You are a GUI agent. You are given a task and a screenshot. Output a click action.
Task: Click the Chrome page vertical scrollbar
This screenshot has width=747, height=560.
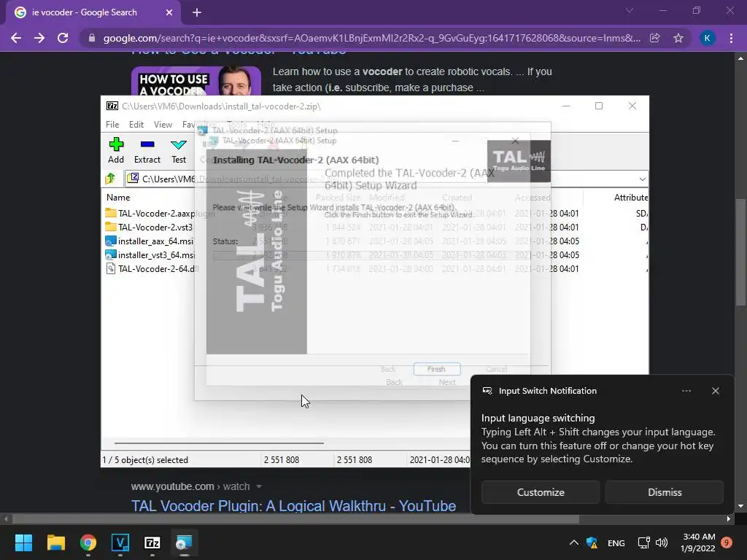(740, 252)
